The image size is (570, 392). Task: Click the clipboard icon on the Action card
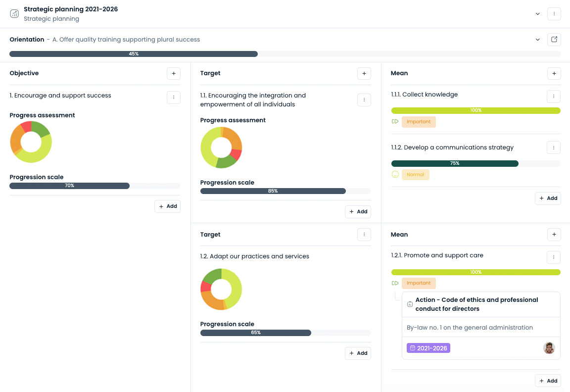pos(410,304)
